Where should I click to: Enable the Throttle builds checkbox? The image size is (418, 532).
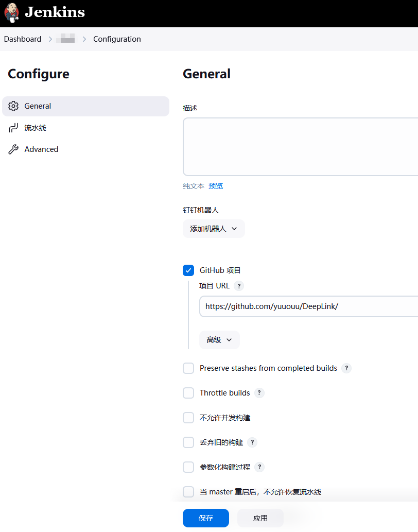tap(188, 393)
